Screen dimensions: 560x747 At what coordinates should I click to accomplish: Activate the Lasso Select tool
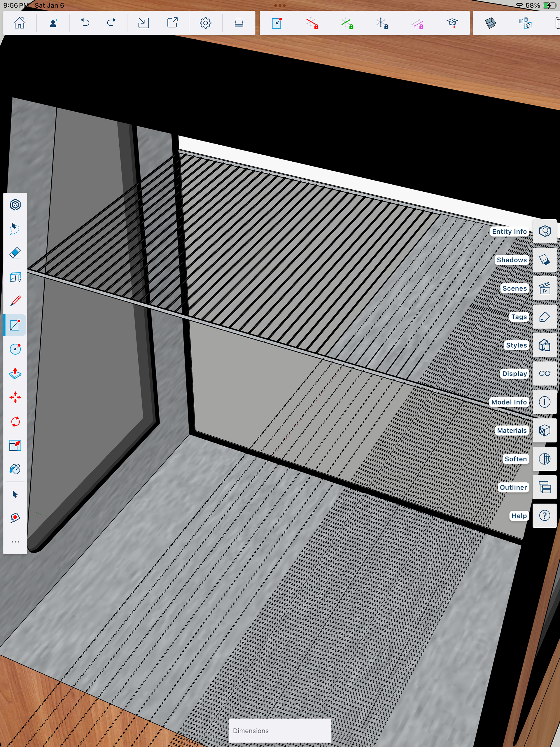pyautogui.click(x=15, y=229)
